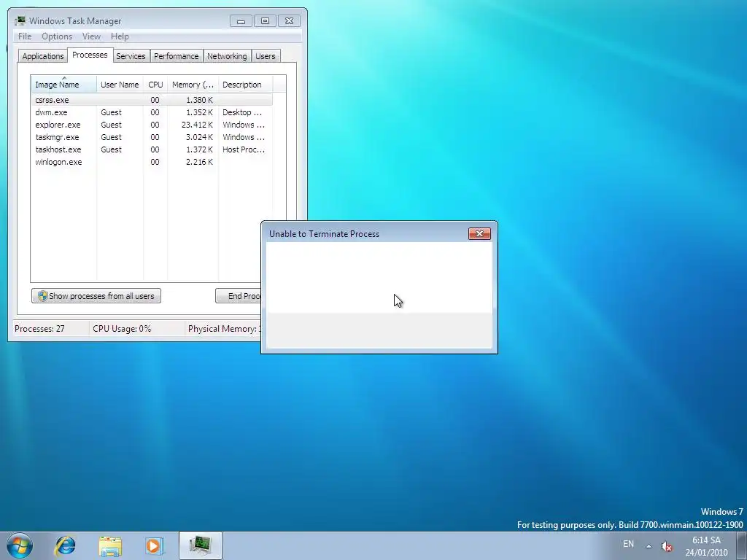The height and width of the screenshot is (560, 747).
Task: Sort by Description column header
Action: [x=245, y=85]
